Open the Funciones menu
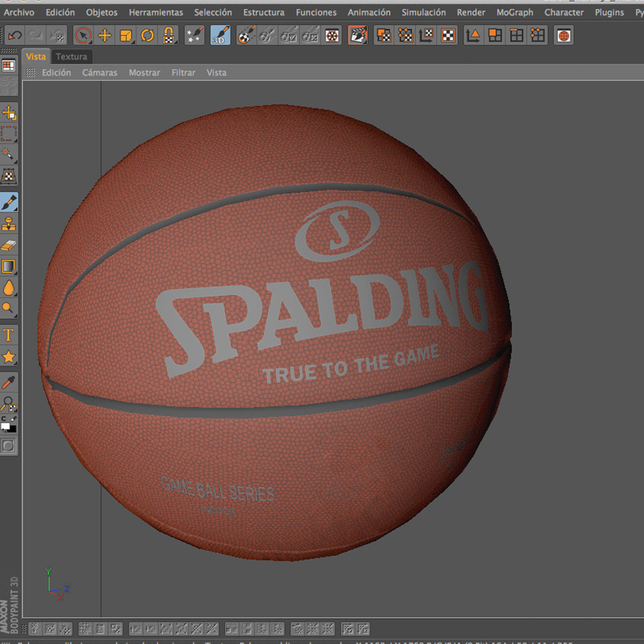This screenshot has height=644, width=644. [x=316, y=12]
